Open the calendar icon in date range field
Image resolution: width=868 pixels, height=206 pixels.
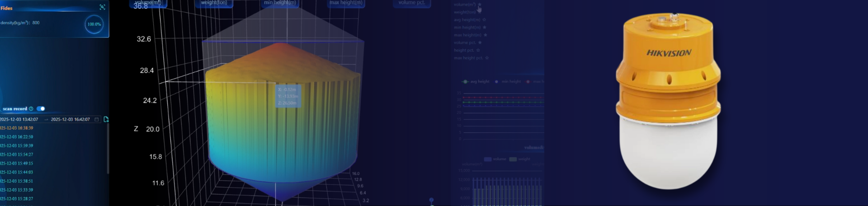tap(97, 119)
